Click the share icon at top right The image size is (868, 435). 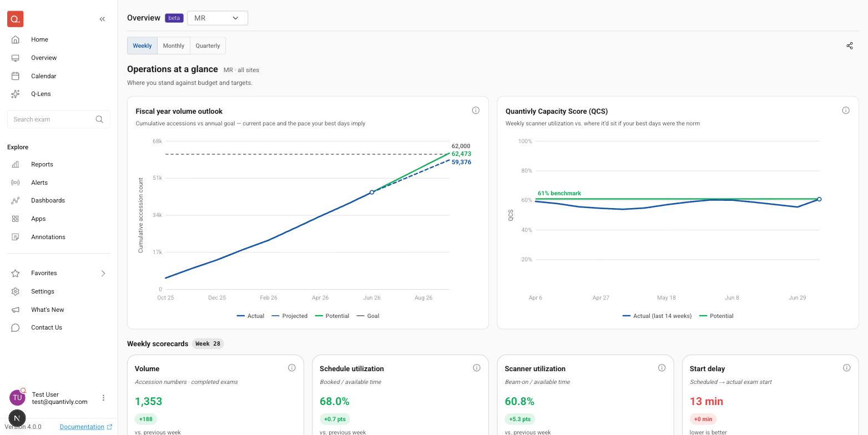850,45
